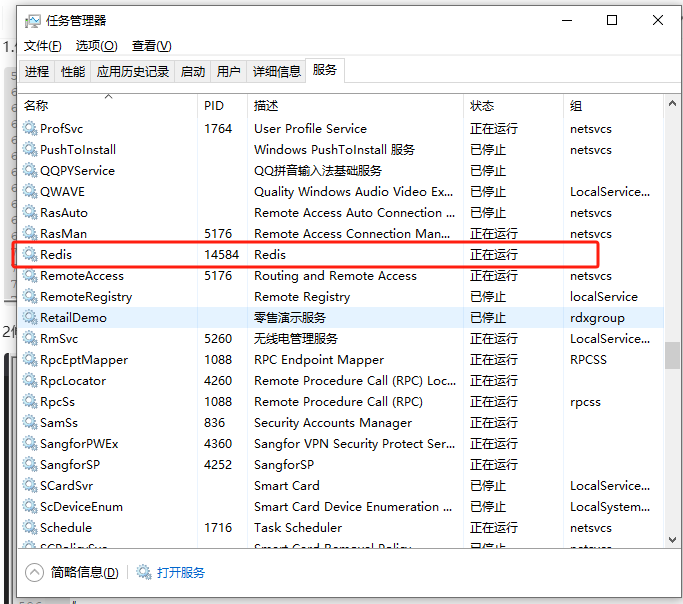
Task: Click the gear icon beside QWAVE
Action: (30, 191)
